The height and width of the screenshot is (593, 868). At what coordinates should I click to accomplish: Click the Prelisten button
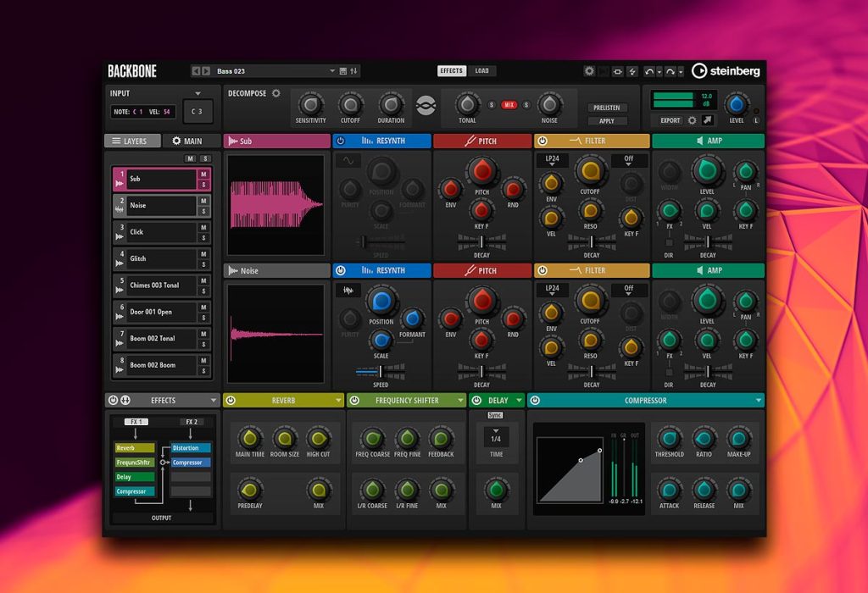(607, 108)
